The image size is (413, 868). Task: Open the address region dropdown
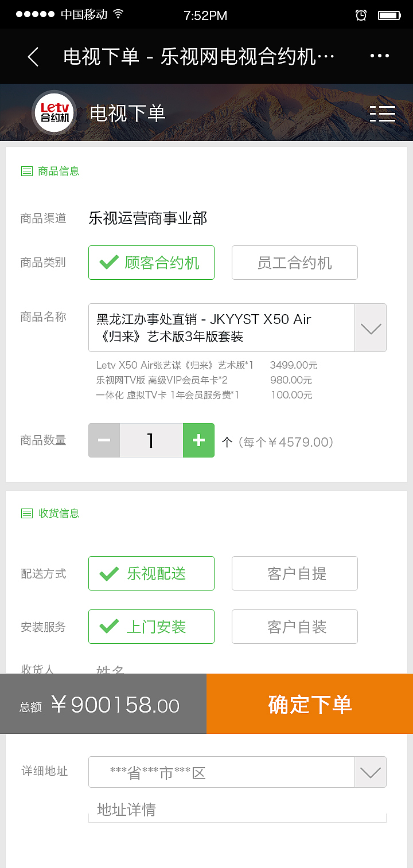(370, 772)
